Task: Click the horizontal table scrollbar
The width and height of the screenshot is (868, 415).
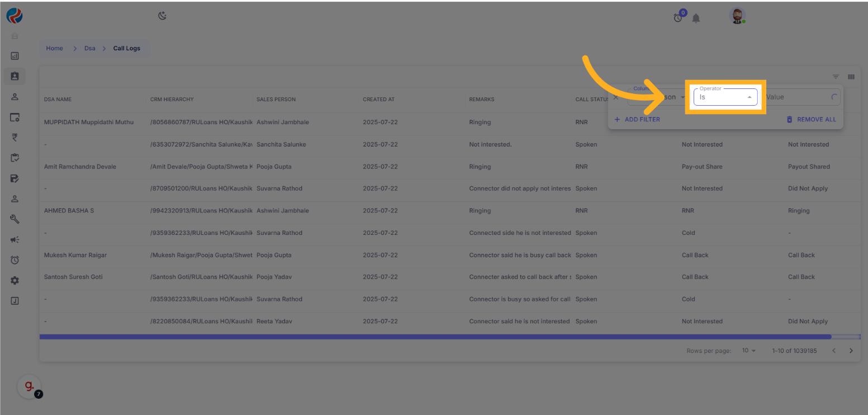Action: 435,337
